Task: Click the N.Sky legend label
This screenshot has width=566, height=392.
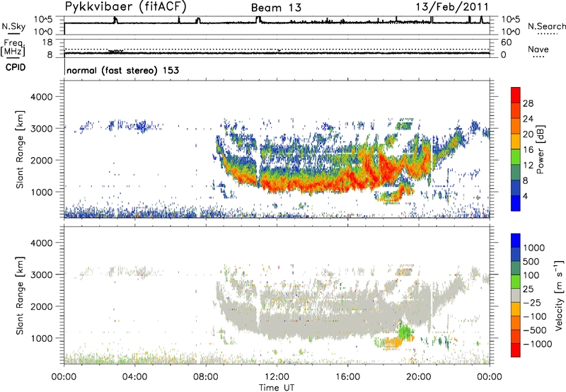Action: tap(13, 26)
